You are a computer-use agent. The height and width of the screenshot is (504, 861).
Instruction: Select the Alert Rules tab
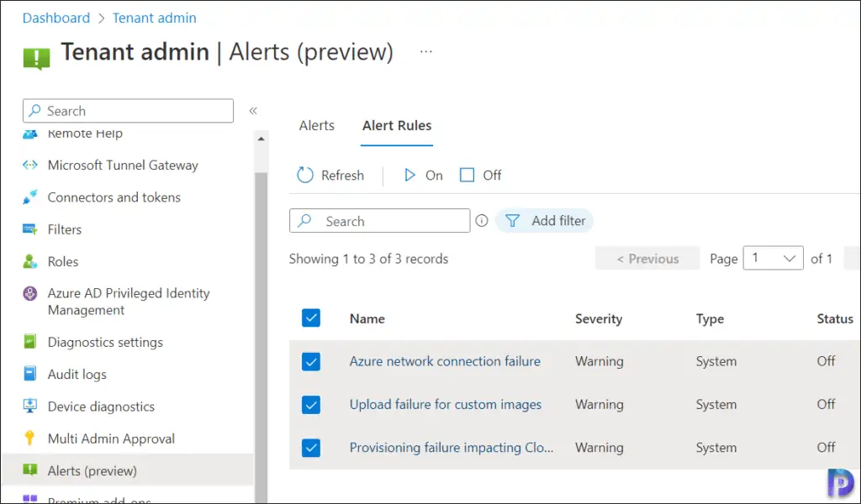point(397,125)
